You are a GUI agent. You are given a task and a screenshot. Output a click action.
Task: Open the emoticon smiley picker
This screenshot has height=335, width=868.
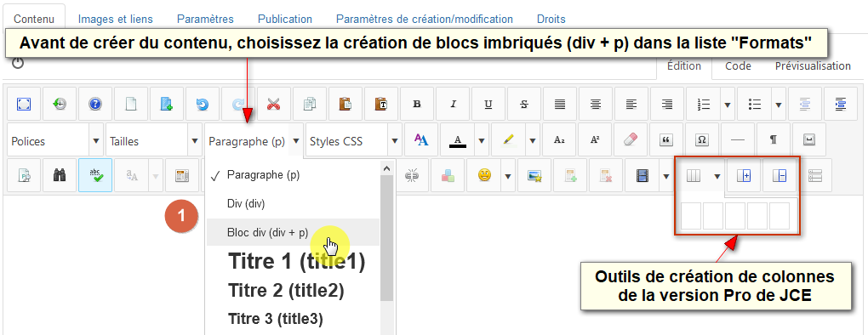click(x=485, y=176)
